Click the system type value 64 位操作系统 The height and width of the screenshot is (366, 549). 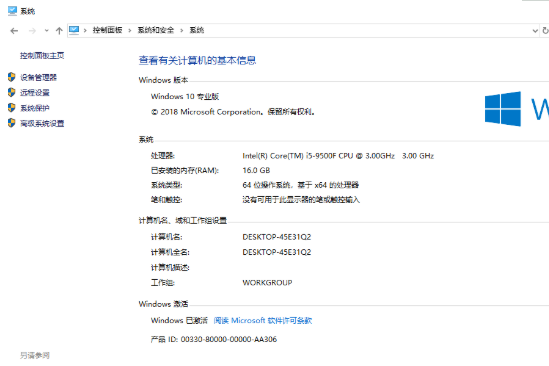pyautogui.click(x=300, y=185)
